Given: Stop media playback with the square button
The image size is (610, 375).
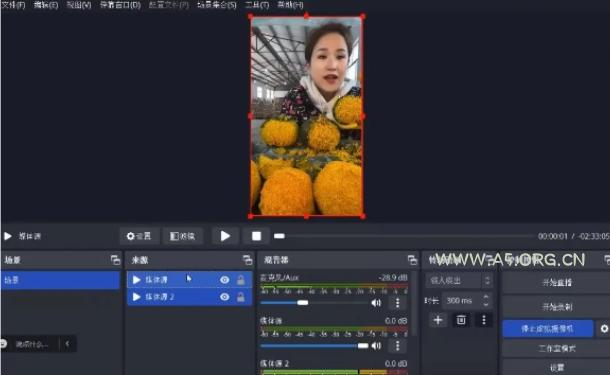Looking at the screenshot, I should click(x=256, y=236).
